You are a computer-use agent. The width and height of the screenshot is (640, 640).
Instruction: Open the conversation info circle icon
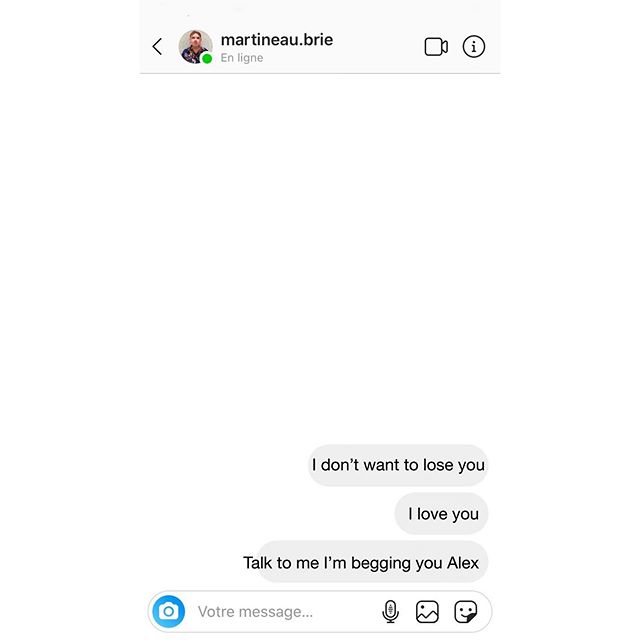point(473,47)
